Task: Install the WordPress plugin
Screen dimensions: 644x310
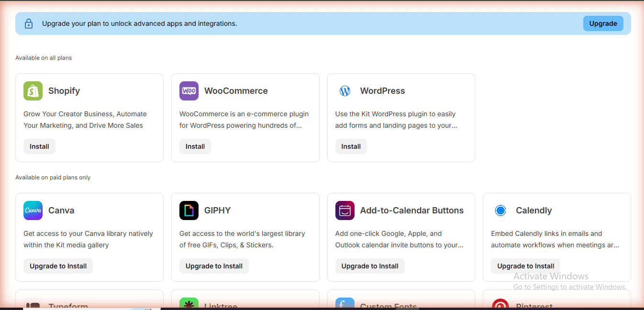Action: 351,146
